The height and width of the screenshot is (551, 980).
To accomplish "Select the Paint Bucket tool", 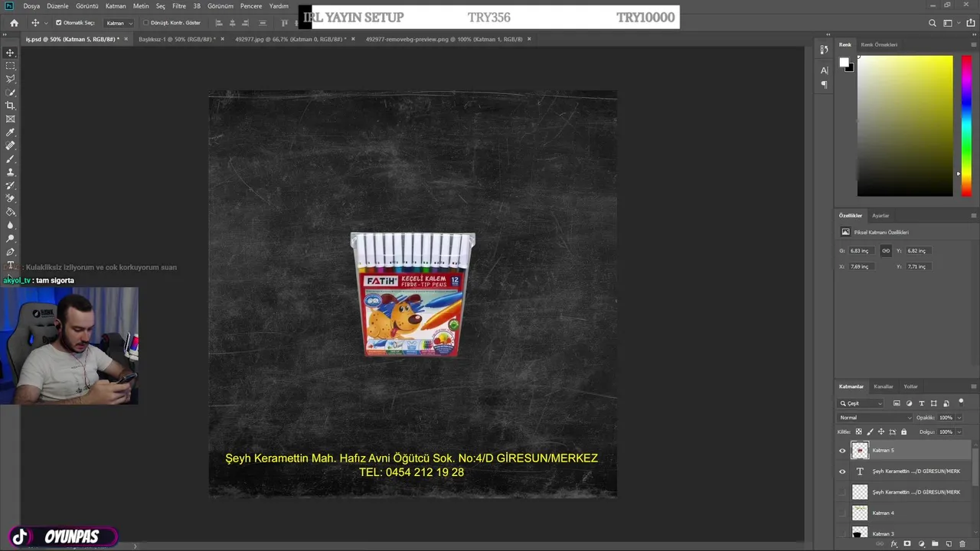I will pyautogui.click(x=11, y=212).
